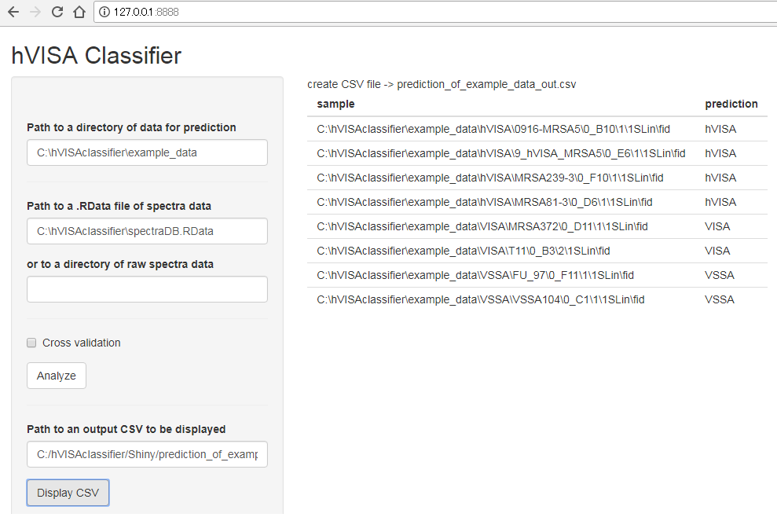Click the empty raw spectra directory field

click(x=147, y=289)
